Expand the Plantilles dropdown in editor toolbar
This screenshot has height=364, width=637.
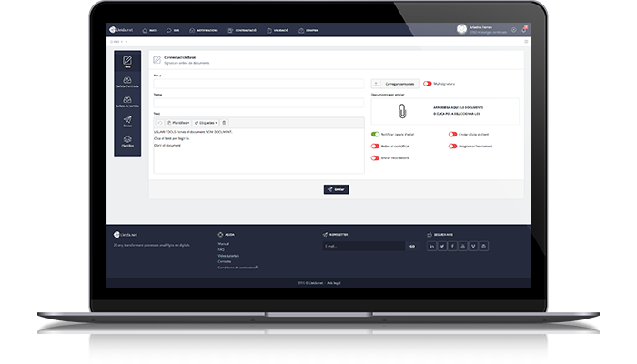point(177,122)
